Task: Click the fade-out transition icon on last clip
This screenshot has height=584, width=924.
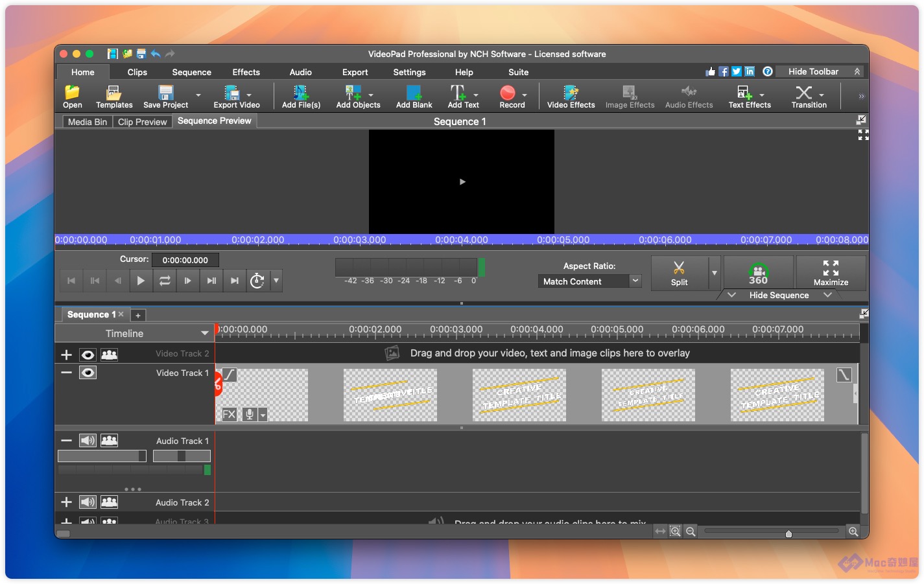Action: [844, 375]
